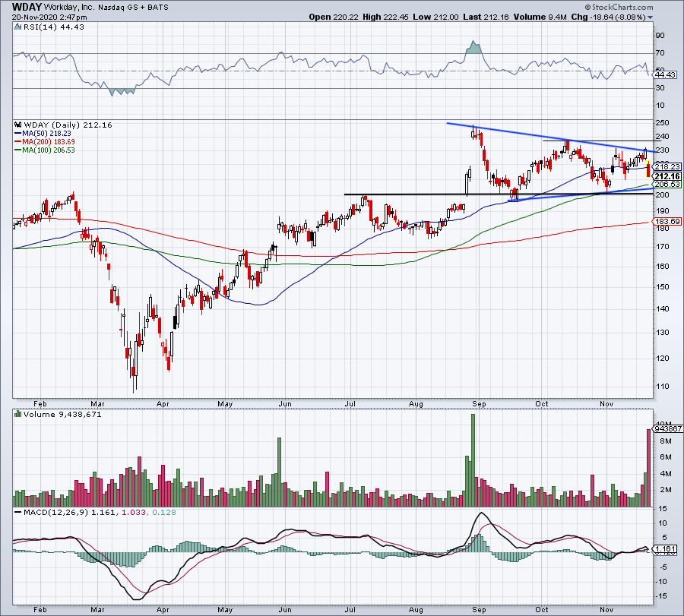Click the 183.69 price tag on the right axis
684x616 pixels.
[x=667, y=222]
